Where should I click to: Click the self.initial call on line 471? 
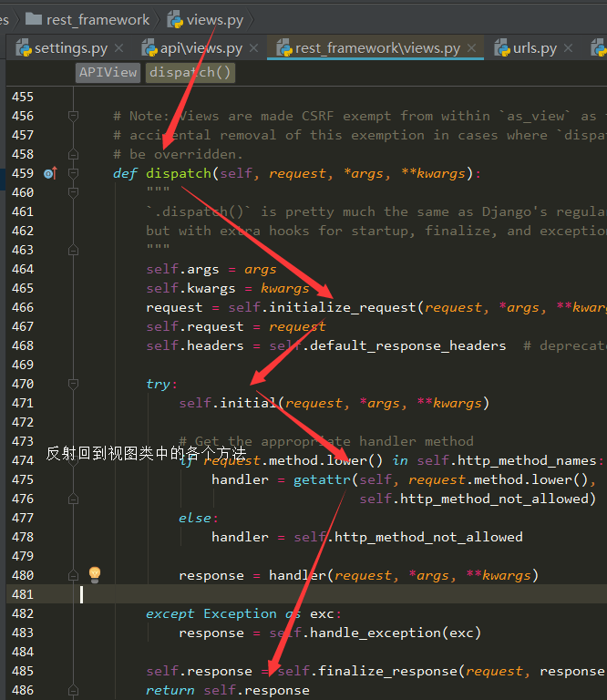tap(228, 403)
